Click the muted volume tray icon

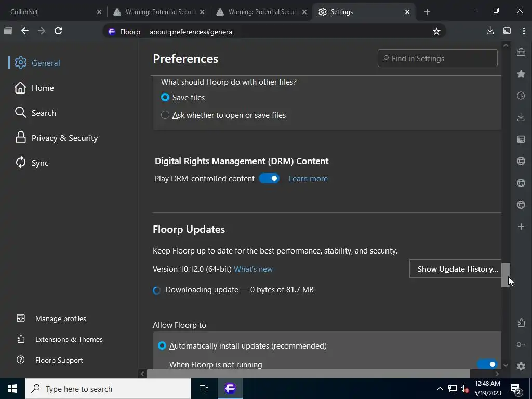(464, 389)
